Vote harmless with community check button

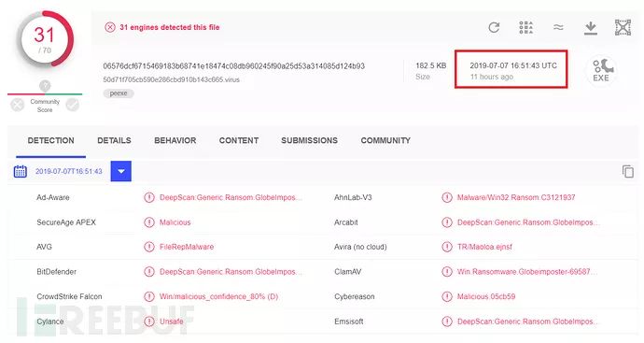(x=72, y=105)
